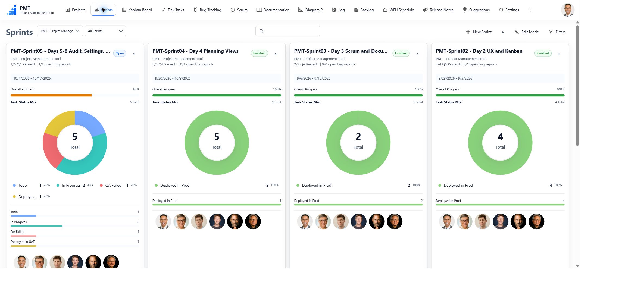The width and height of the screenshot is (644, 298).
Task: Open the Suggestions lightbulb tab
Action: pyautogui.click(x=476, y=10)
